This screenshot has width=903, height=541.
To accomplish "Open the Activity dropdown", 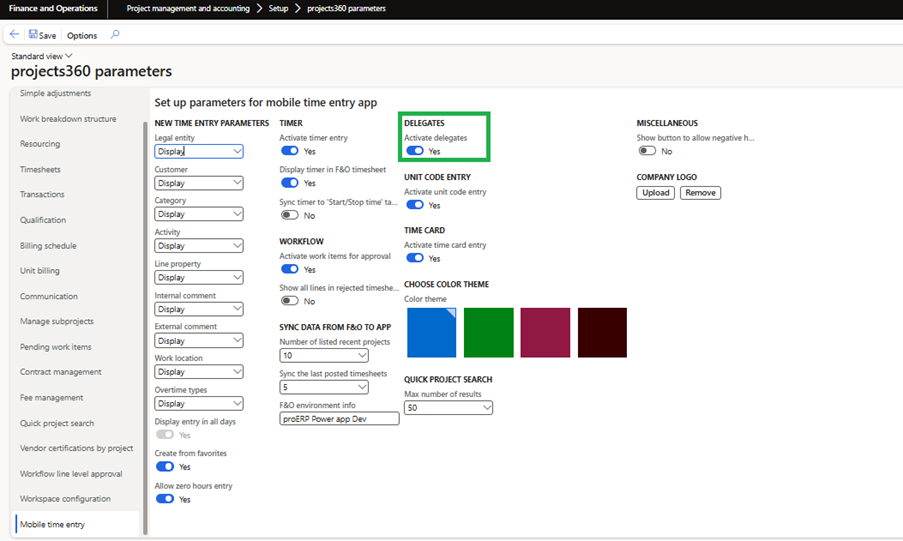I will pyautogui.click(x=199, y=246).
